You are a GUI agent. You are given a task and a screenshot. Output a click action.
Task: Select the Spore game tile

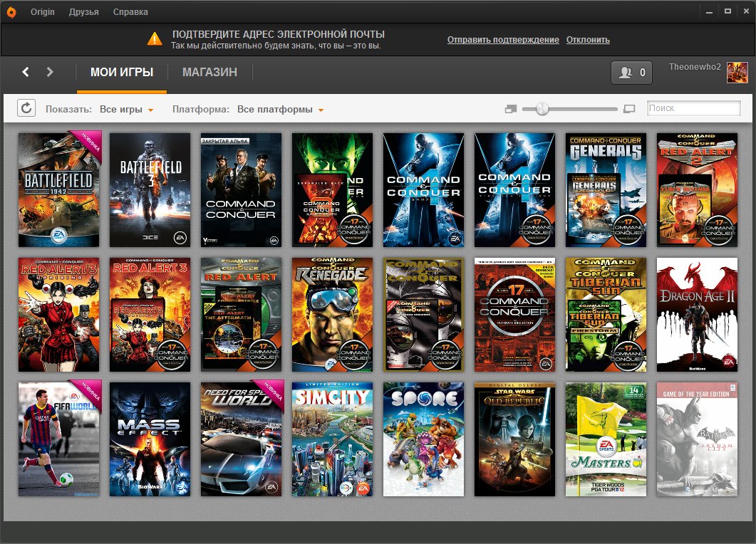[x=423, y=439]
